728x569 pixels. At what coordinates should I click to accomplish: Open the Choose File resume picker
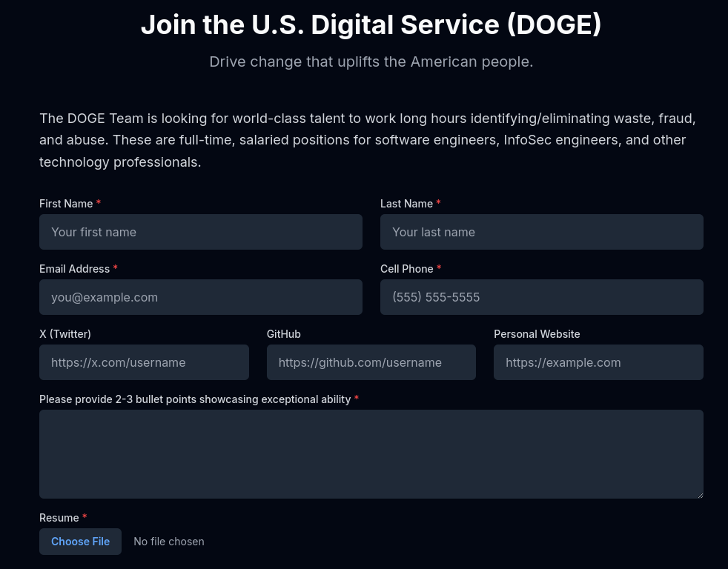click(x=80, y=542)
